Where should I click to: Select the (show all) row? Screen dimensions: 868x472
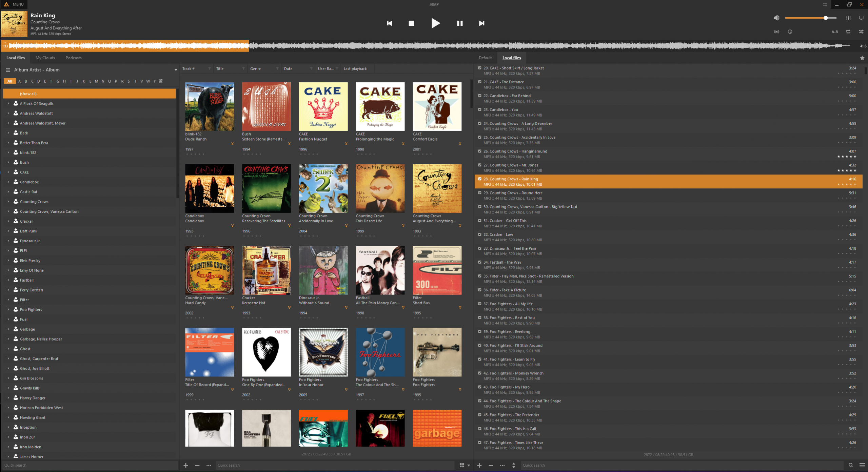point(90,94)
